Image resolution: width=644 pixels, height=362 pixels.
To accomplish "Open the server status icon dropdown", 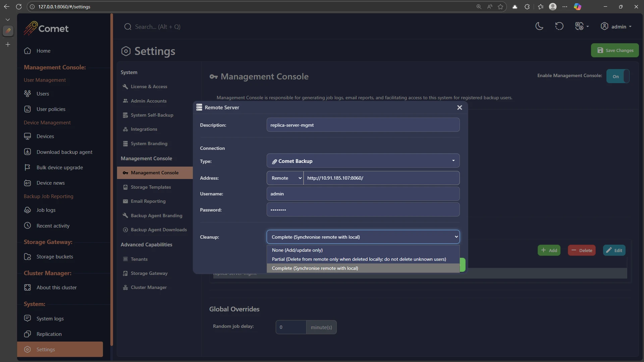I will 582,26.
